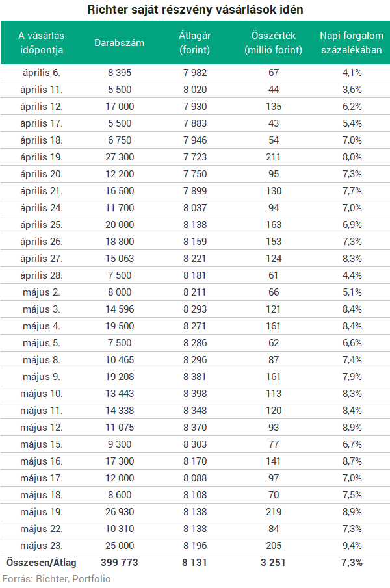Click the 8 398 average price cell

pos(194,394)
